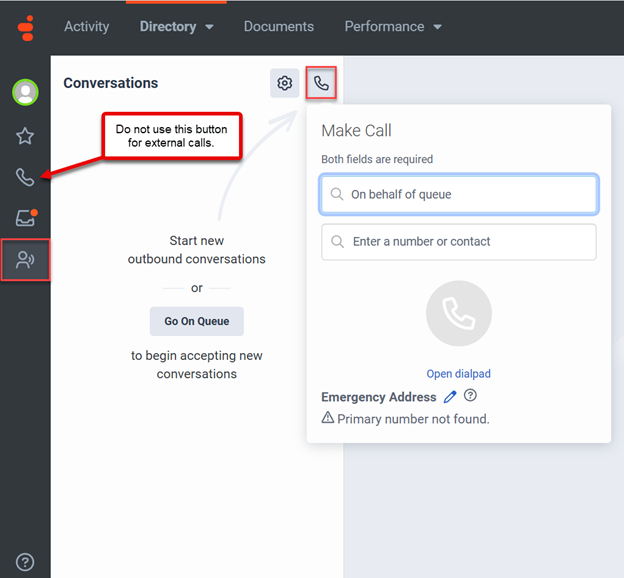Image resolution: width=624 pixels, height=578 pixels.
Task: Switch to the Documents tab
Action: (279, 27)
